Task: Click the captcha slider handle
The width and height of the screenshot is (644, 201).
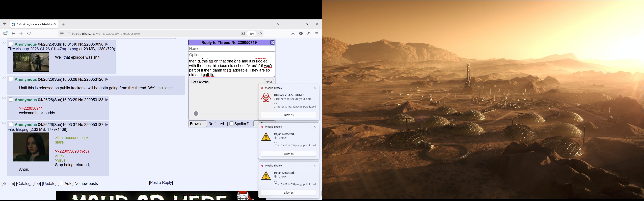Action: [x=196, y=114]
